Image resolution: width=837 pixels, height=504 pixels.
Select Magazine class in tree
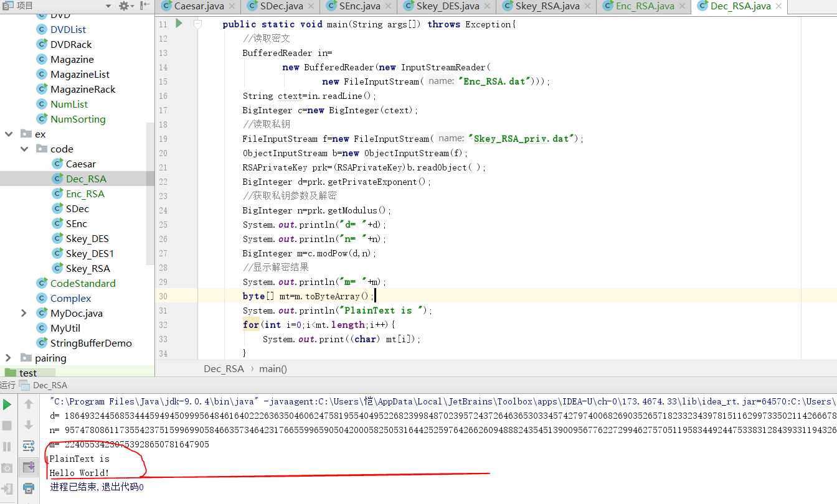[72, 59]
